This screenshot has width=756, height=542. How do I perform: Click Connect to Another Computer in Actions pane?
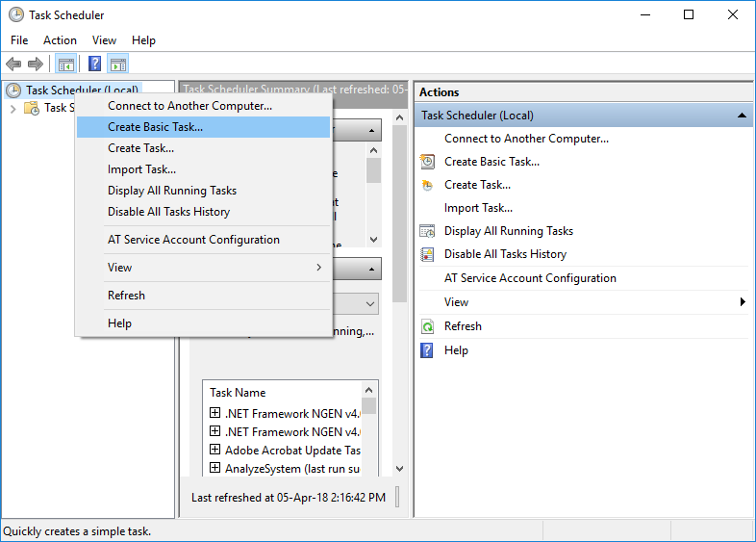[526, 139]
